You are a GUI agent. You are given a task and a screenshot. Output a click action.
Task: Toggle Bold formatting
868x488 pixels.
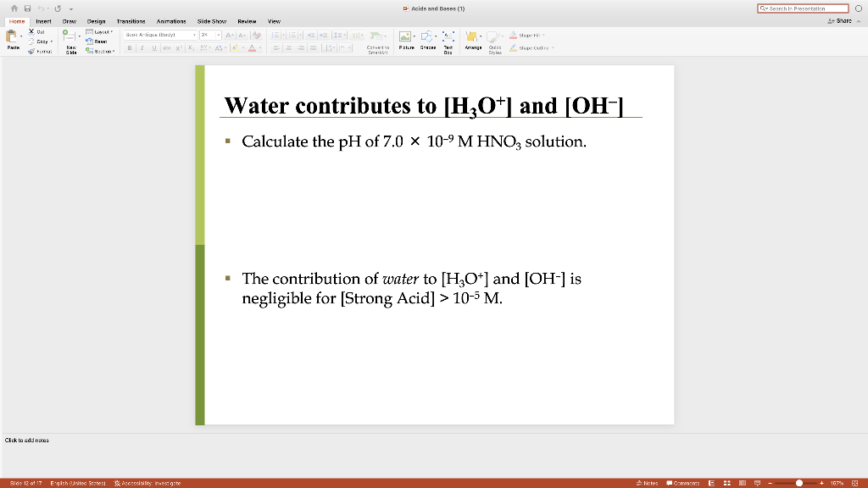[x=130, y=48]
